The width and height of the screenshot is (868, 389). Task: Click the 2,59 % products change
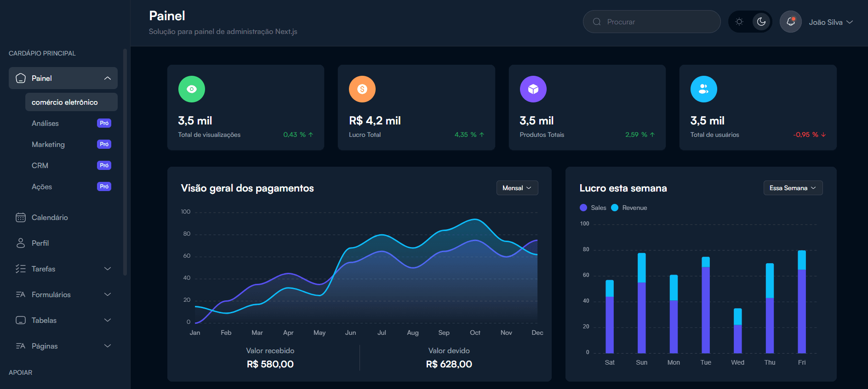click(640, 135)
